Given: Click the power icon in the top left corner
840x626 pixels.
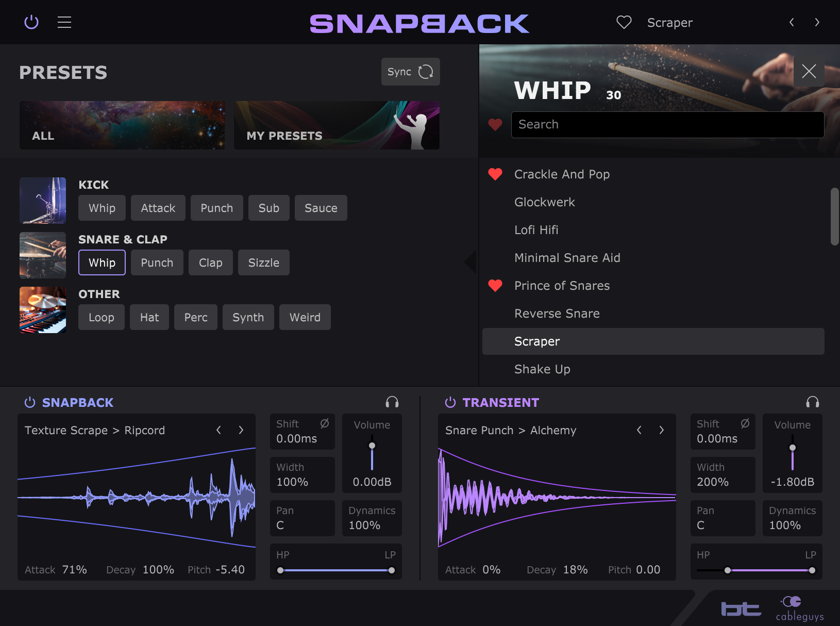Looking at the screenshot, I should pos(31,22).
